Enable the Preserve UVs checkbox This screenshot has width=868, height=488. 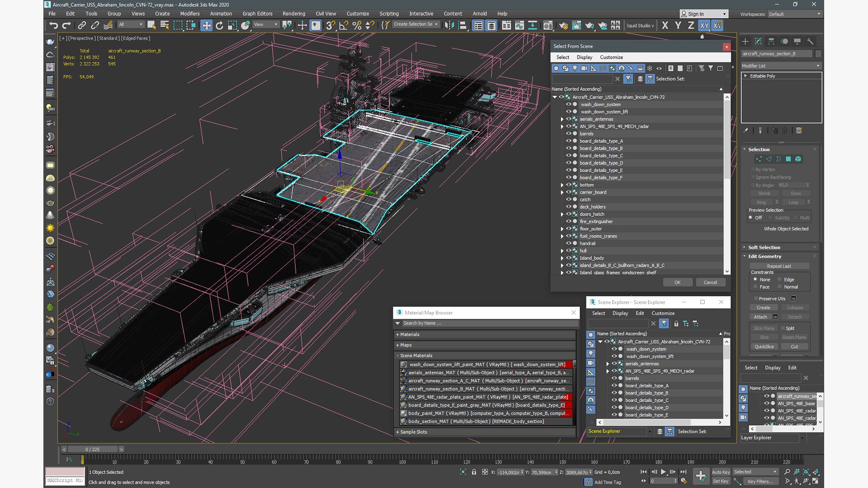pyautogui.click(x=755, y=299)
